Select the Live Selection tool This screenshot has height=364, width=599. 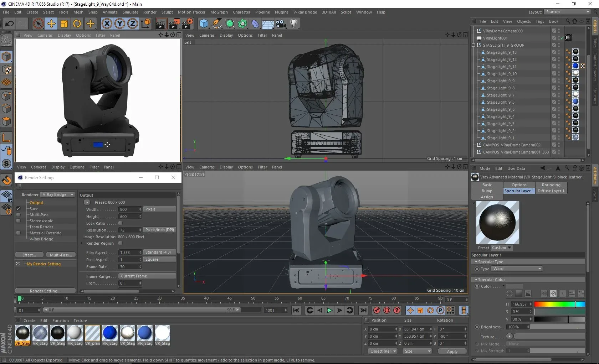(x=38, y=24)
